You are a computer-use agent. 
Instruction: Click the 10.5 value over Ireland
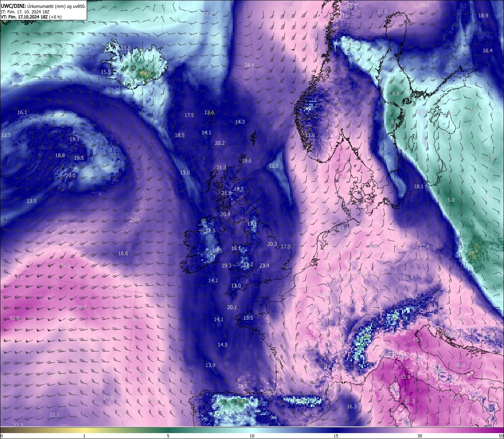(217, 250)
